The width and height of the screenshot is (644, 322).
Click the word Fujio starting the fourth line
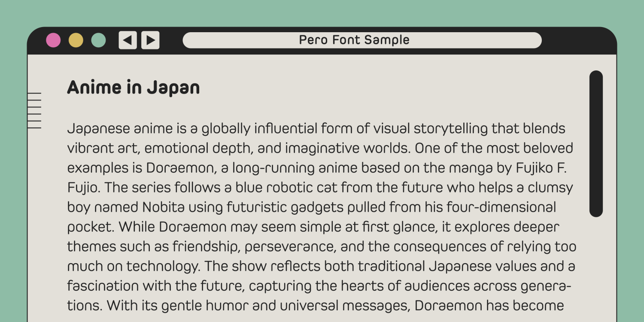point(83,188)
